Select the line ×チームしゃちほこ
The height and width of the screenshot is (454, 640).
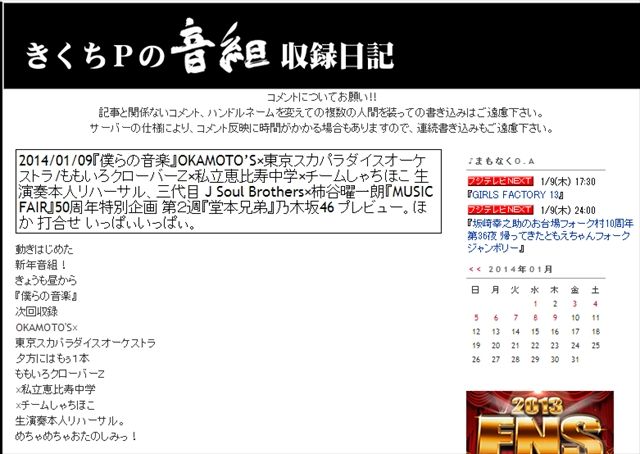(55, 405)
